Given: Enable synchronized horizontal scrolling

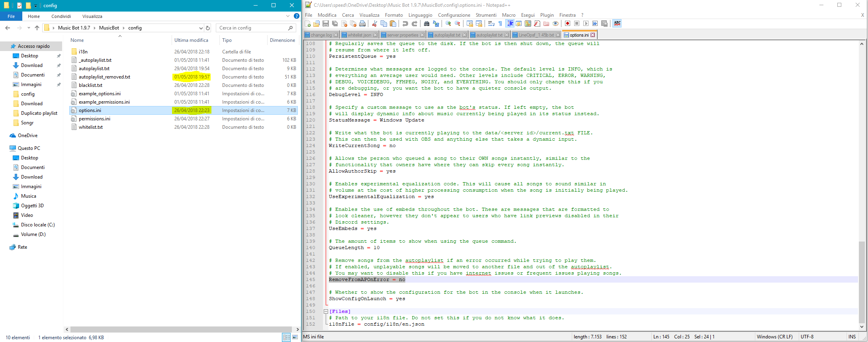Looking at the screenshot, I should (x=479, y=24).
